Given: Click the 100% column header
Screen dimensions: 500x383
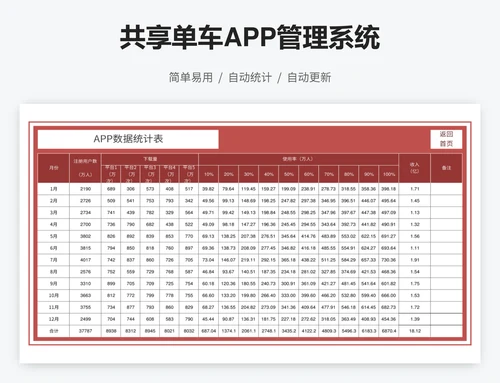Looking at the screenshot, I should (389, 174).
